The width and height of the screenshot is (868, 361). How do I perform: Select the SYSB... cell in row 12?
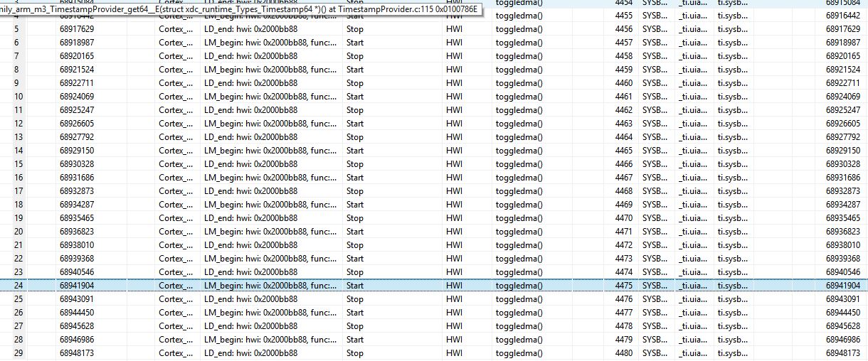[655, 124]
